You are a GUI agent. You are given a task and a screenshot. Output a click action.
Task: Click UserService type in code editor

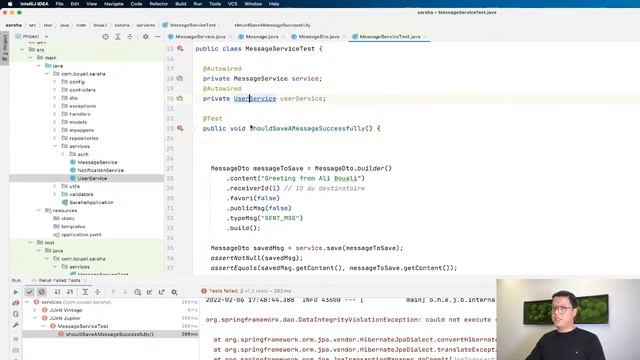255,98
